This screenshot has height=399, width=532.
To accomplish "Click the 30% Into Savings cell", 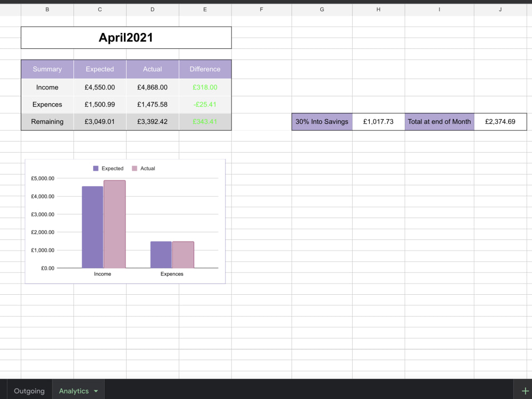I will point(321,121).
